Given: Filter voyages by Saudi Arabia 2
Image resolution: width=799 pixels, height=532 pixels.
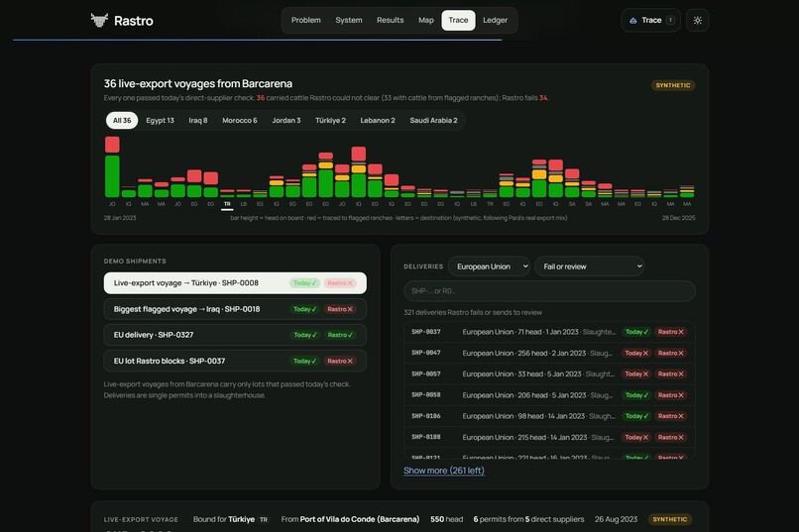Looking at the screenshot, I should pyautogui.click(x=433, y=121).
